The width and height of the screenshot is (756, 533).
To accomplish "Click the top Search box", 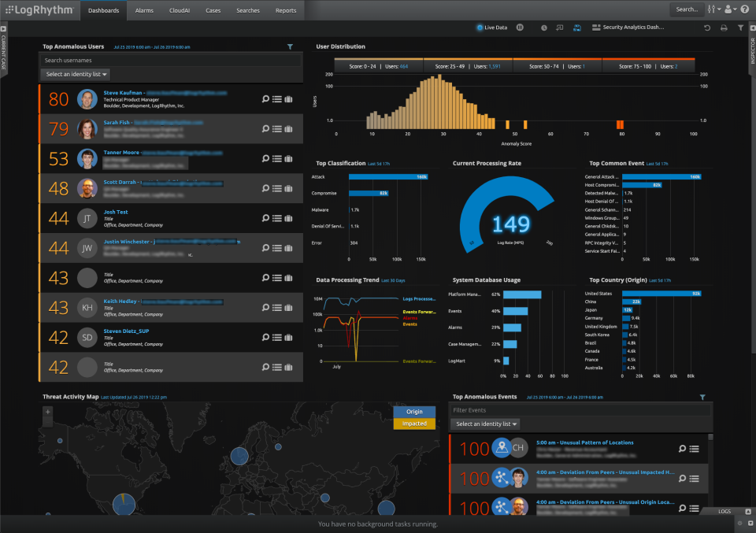I will [687, 9].
